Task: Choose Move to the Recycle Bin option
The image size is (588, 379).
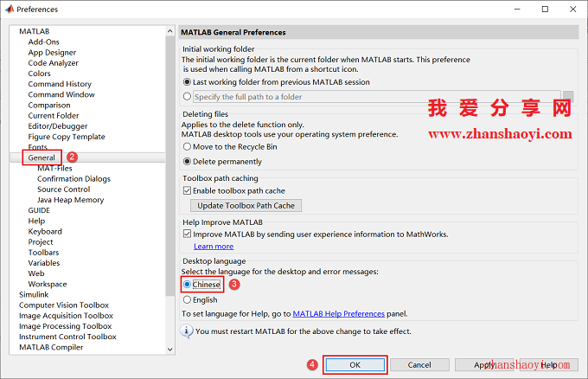Action: 187,147
